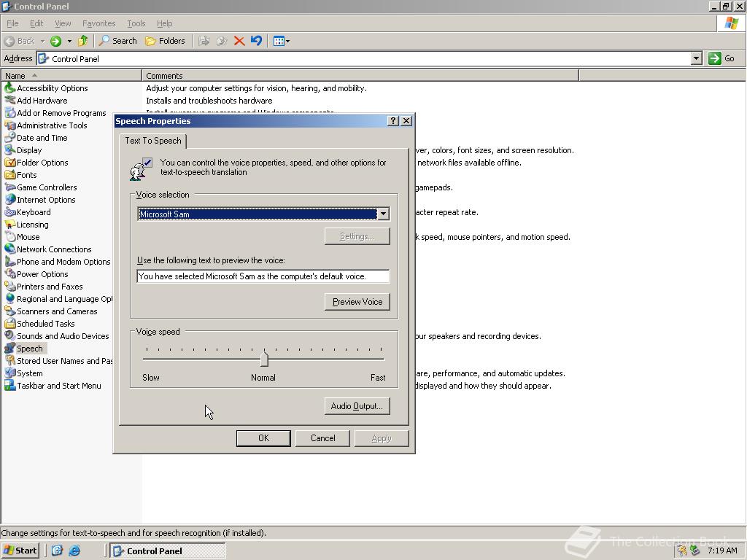Click the Up folder toolbar icon

pyautogui.click(x=83, y=41)
